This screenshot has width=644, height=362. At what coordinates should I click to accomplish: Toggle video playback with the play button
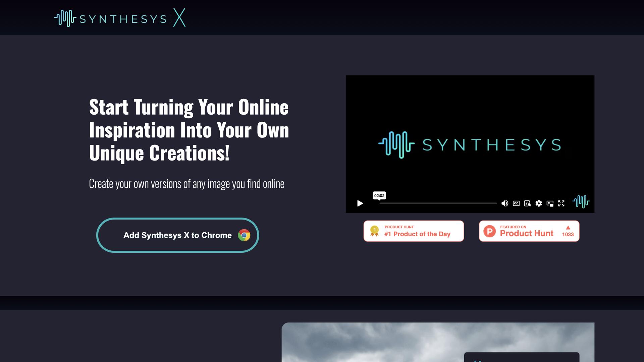point(360,203)
